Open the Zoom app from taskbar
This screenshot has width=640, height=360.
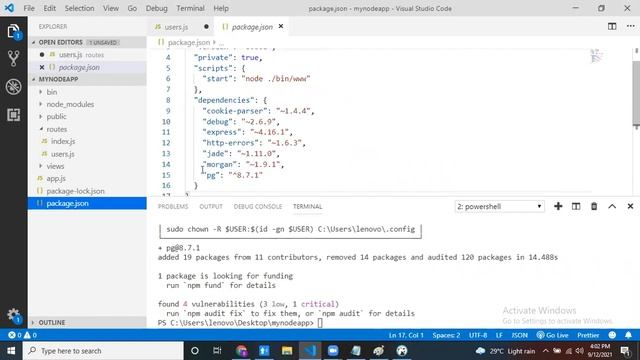point(333,351)
